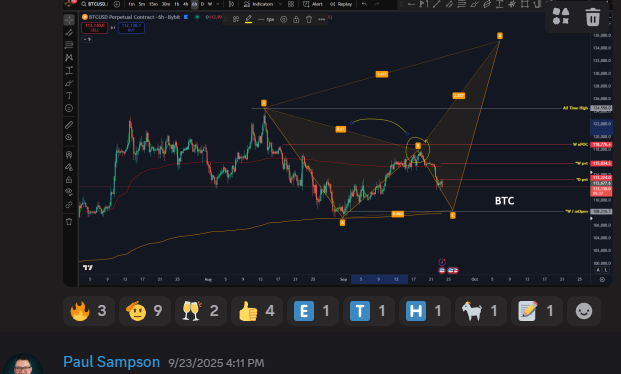
Task: Select the brush tool in left toolbar
Action: [69, 83]
